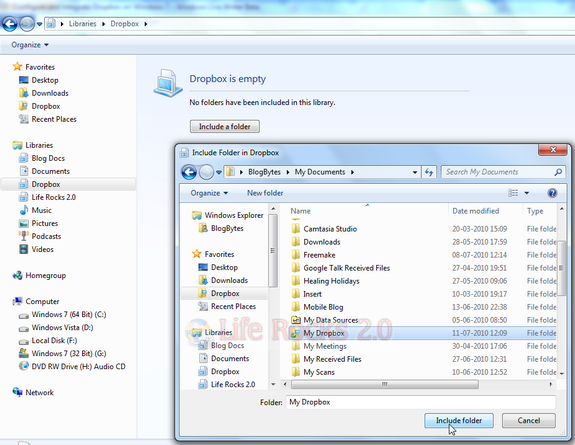Sort by Type column header
Screen dimensions: 575x445
(535, 211)
